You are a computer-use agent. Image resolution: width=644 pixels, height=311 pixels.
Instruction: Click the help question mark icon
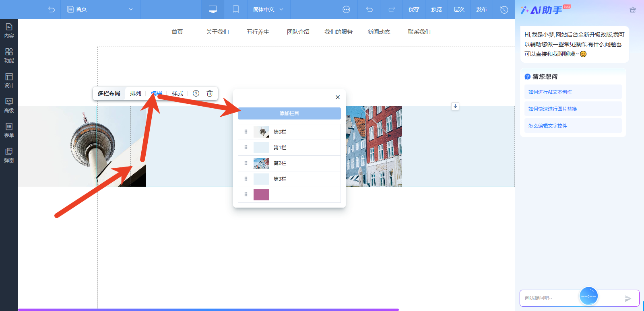click(x=196, y=93)
